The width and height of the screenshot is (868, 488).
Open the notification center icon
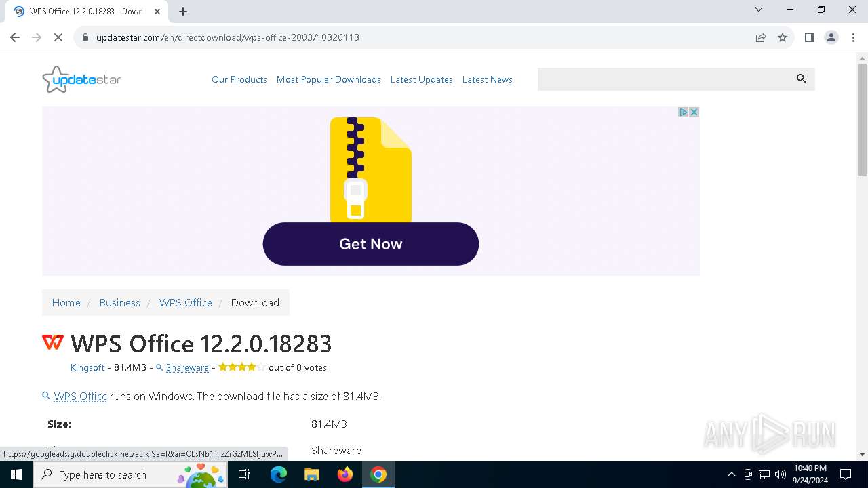[x=846, y=474]
